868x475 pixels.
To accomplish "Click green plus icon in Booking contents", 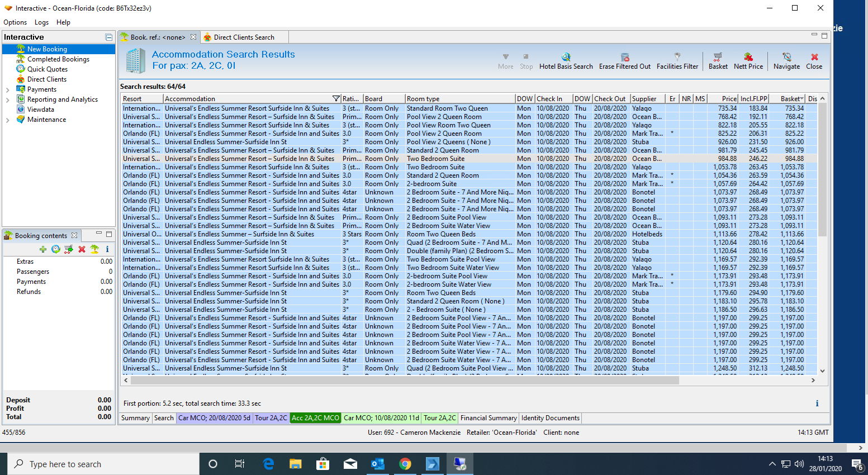I will pyautogui.click(x=43, y=249).
